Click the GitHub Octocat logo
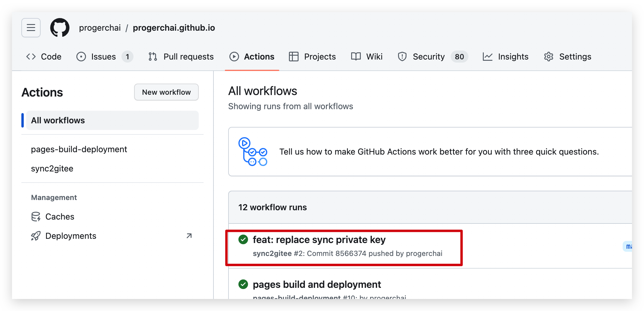 (60, 28)
